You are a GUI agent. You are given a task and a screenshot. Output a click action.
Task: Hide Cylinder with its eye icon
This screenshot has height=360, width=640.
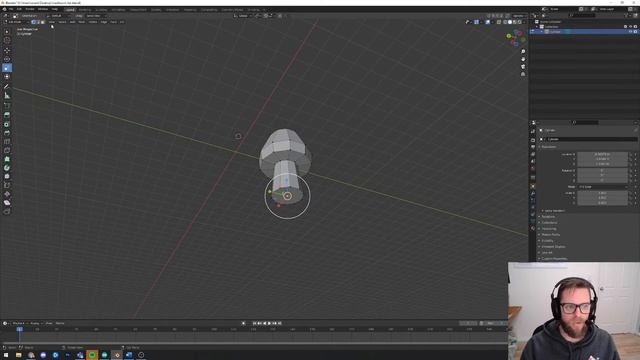point(630,31)
